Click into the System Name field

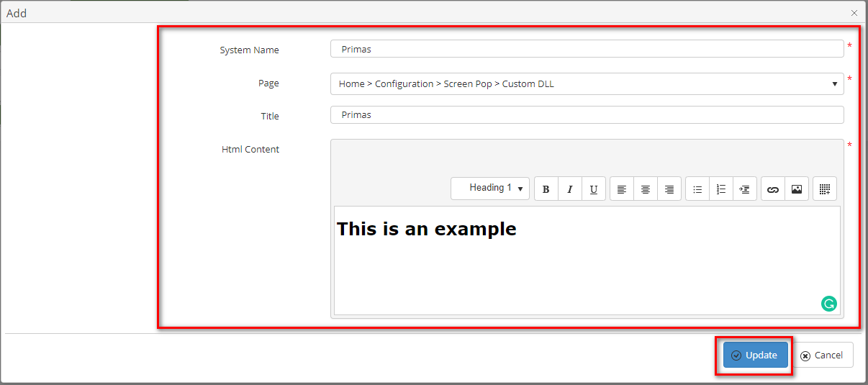click(587, 49)
